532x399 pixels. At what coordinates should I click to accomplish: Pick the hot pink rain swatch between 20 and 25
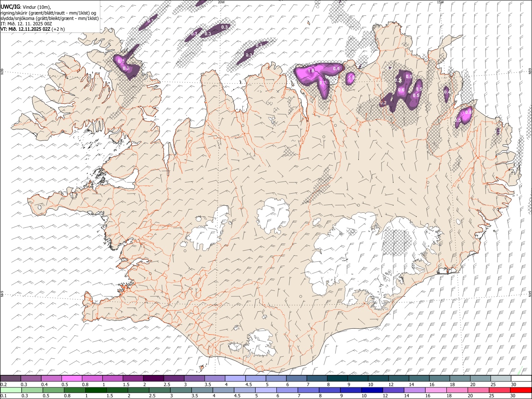pos(478,390)
